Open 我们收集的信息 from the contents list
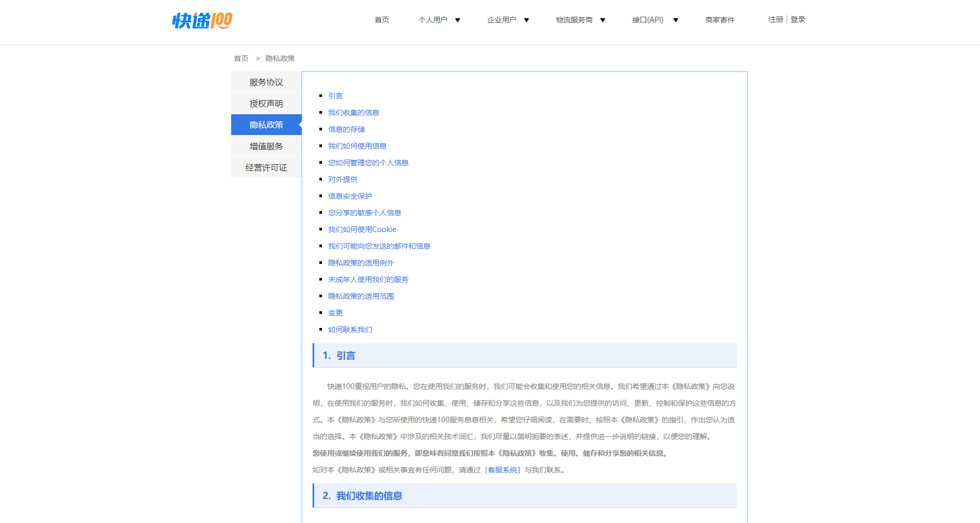This screenshot has width=980, height=523. 353,113
